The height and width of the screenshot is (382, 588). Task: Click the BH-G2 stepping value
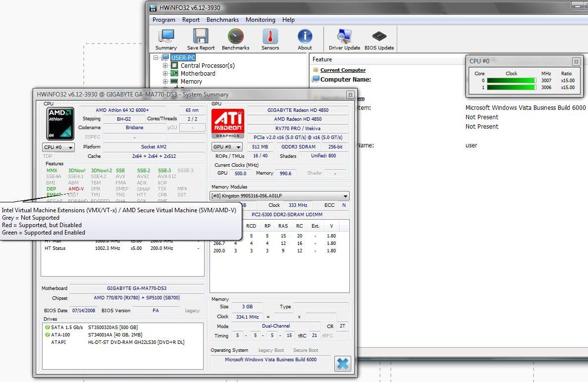[x=124, y=119]
